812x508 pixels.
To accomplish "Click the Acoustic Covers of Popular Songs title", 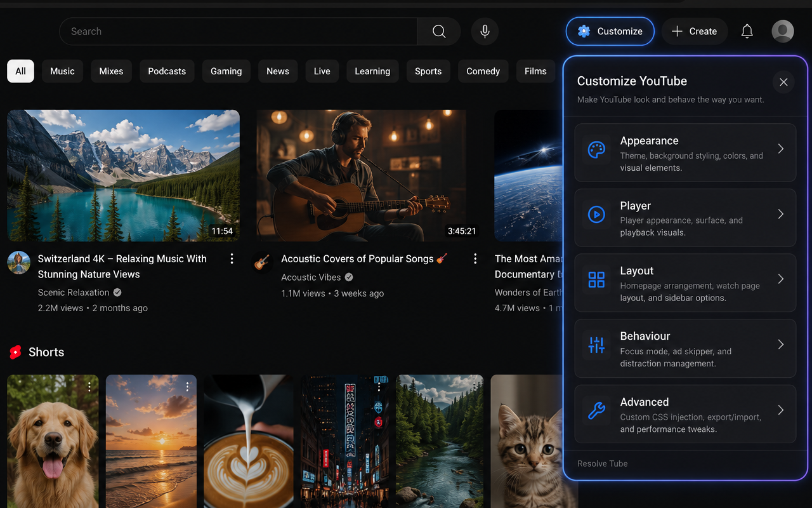I will coord(364,259).
